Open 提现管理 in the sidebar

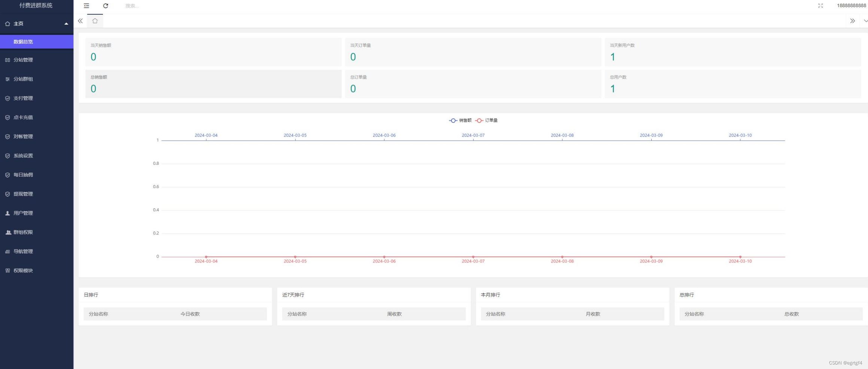[23, 194]
